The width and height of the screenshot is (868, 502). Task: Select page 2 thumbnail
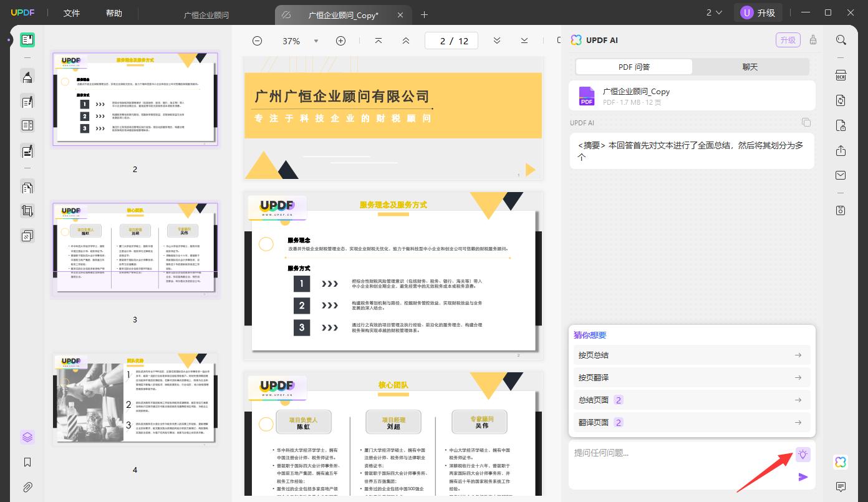point(135,99)
